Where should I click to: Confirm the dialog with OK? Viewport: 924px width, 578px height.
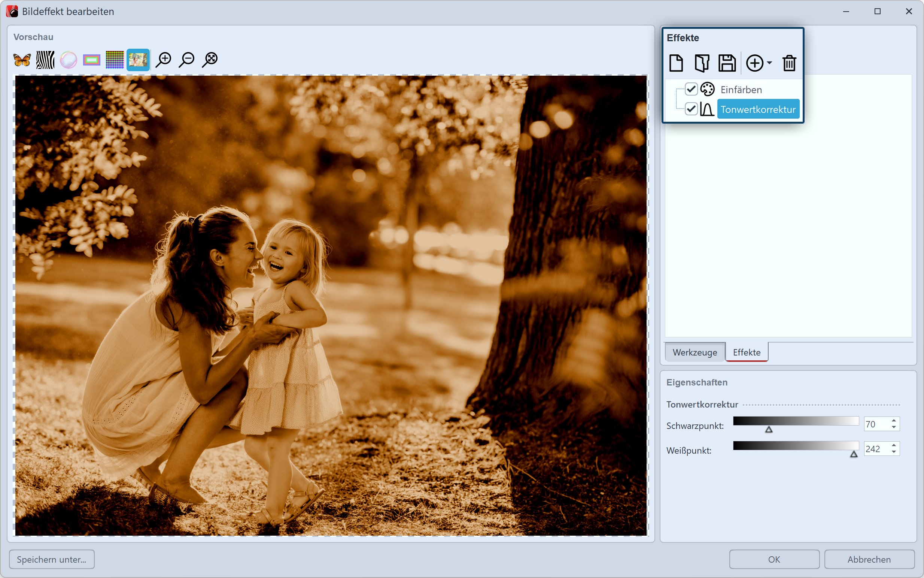(x=774, y=559)
